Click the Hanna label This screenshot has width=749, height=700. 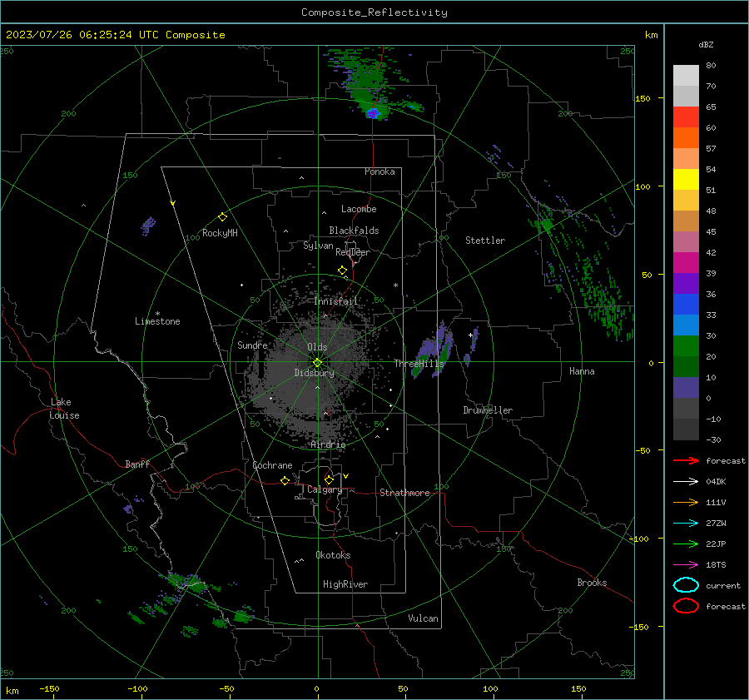pyautogui.click(x=582, y=371)
